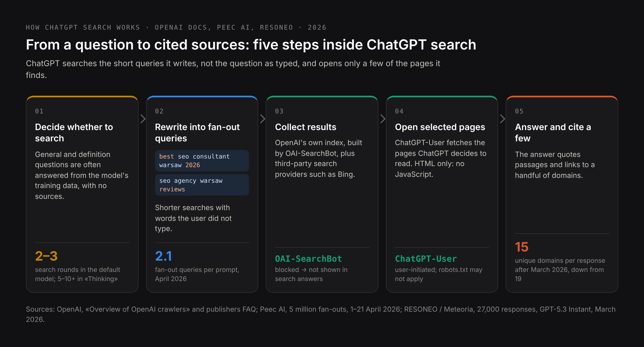Click step number 02
Viewport: 644px width, 347px height.
159,111
